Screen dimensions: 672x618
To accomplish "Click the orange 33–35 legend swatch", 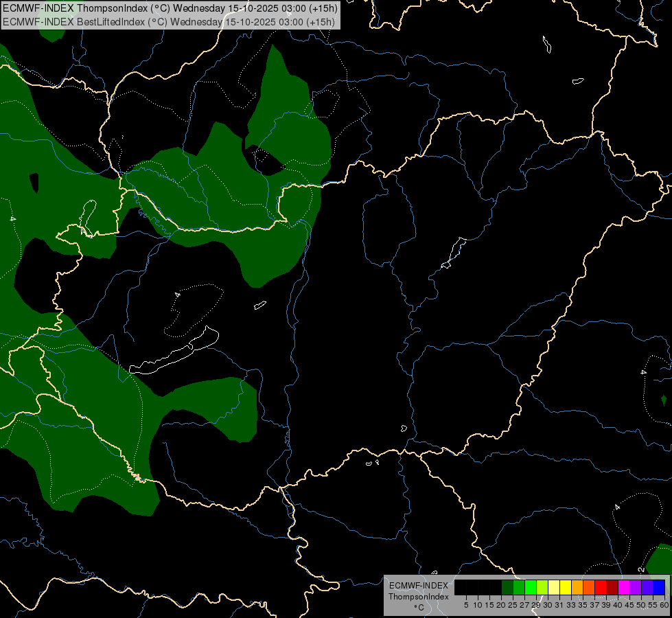I will 578,587.
